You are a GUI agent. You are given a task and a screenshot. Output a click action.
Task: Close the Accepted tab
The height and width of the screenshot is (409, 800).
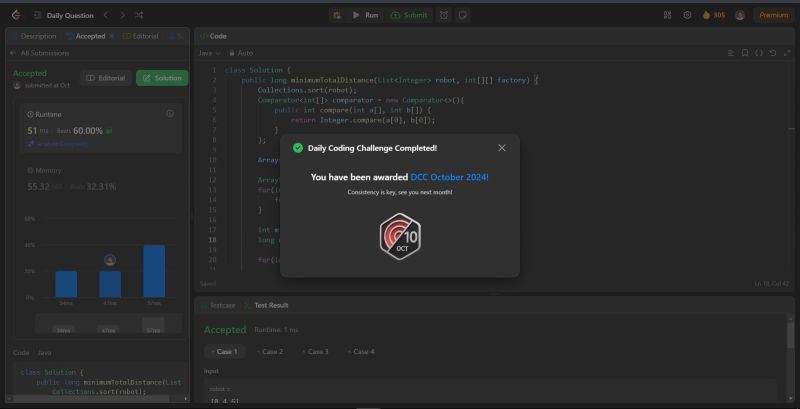112,36
